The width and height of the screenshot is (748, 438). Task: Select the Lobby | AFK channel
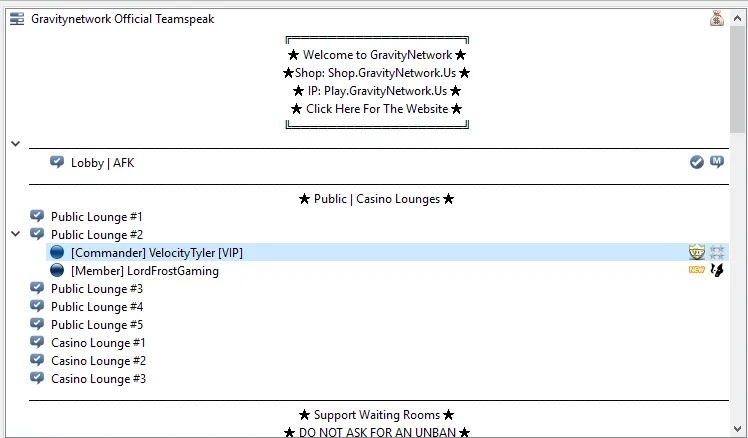click(x=102, y=163)
